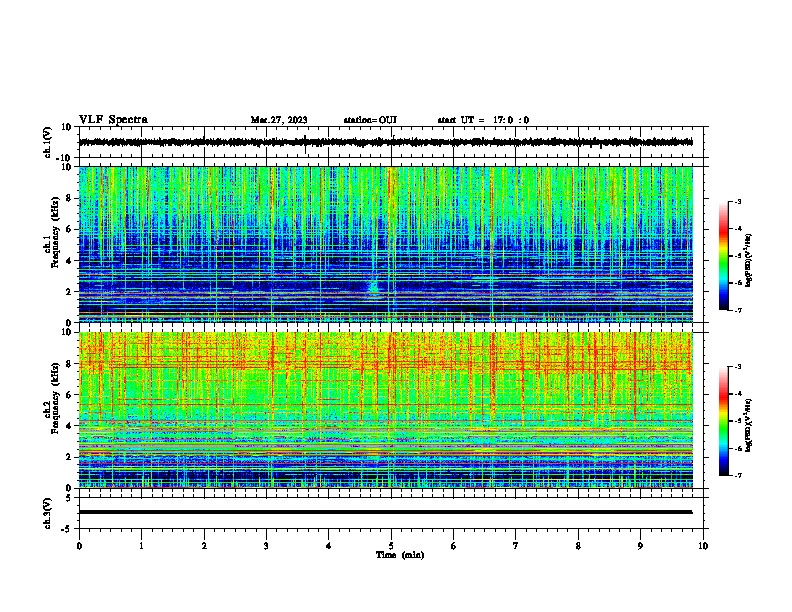This screenshot has height=612, width=792.
Task: Click the "8" kHz tick on ch.2 frequency axis
Action: pyautogui.click(x=69, y=364)
